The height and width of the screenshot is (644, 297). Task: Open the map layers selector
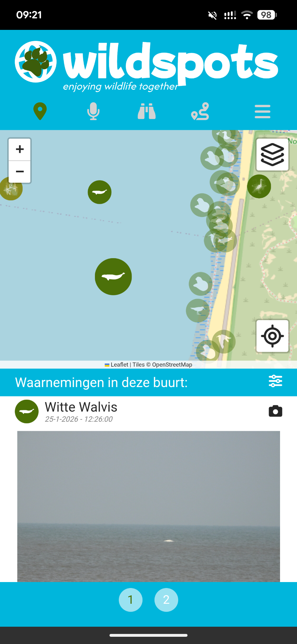coord(272,154)
